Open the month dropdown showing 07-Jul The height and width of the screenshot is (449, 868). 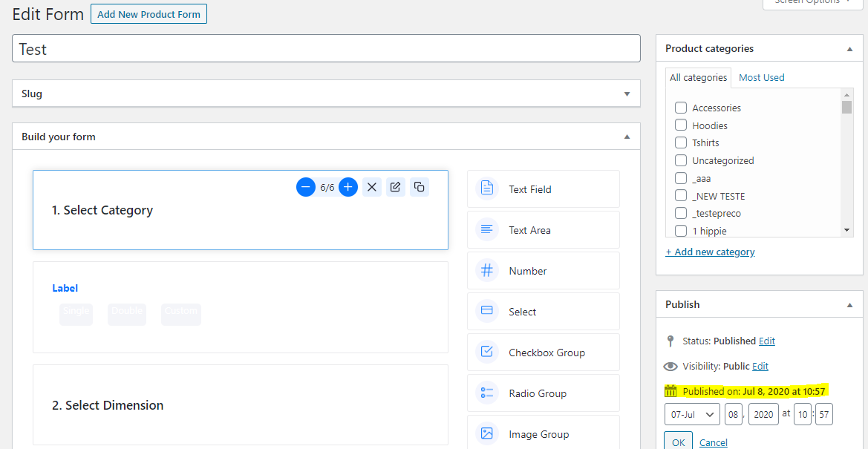tap(692, 414)
